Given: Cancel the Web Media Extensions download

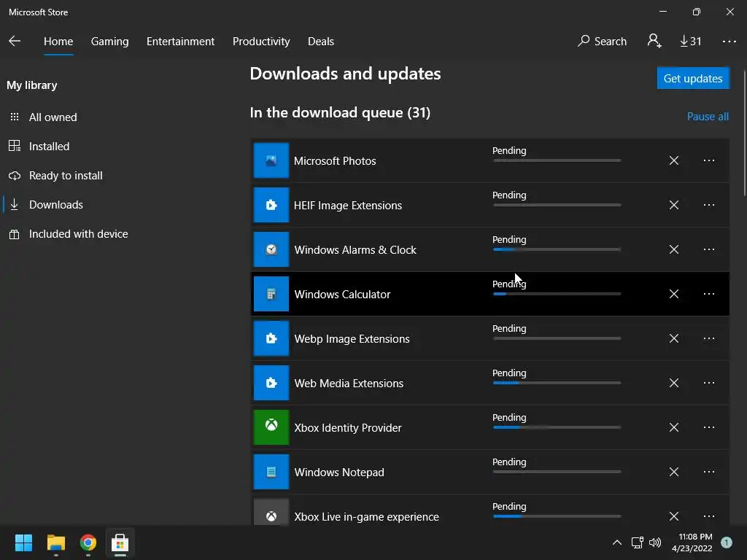Looking at the screenshot, I should (673, 383).
